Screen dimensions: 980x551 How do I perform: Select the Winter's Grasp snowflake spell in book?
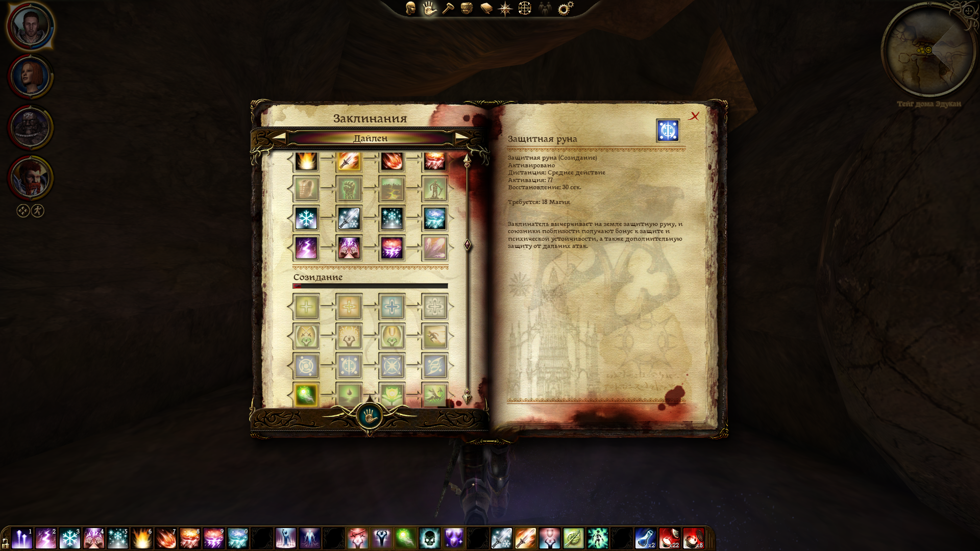(x=306, y=218)
